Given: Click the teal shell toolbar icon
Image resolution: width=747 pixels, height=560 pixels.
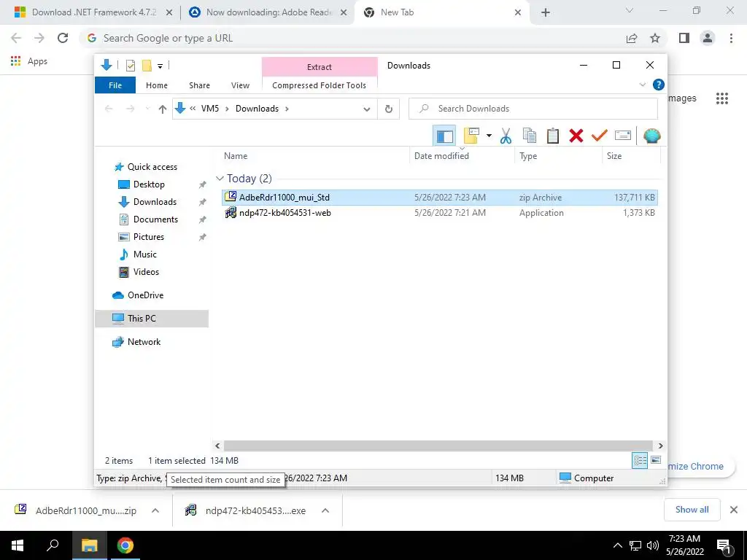Looking at the screenshot, I should [x=651, y=136].
